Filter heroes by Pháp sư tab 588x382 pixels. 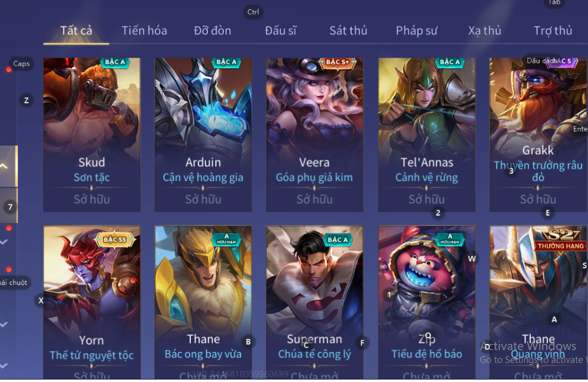click(417, 31)
